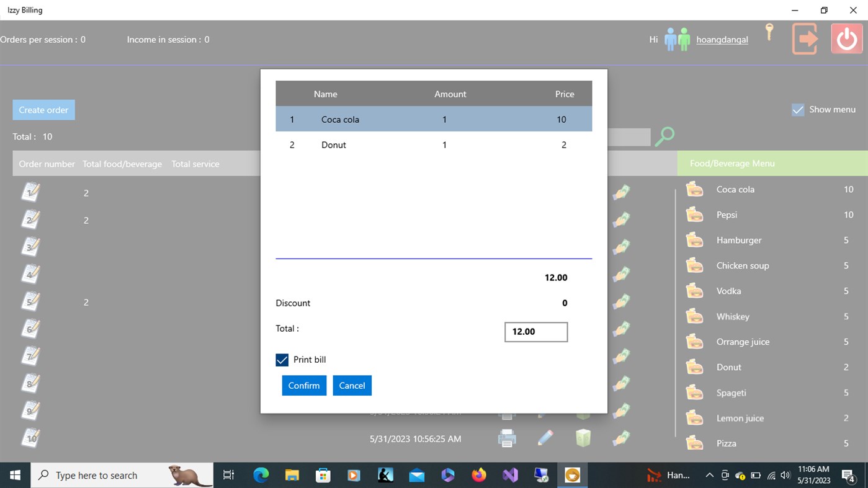The image size is (868, 488).
Task: Click the order 2 notepad icon
Action: pos(31,220)
